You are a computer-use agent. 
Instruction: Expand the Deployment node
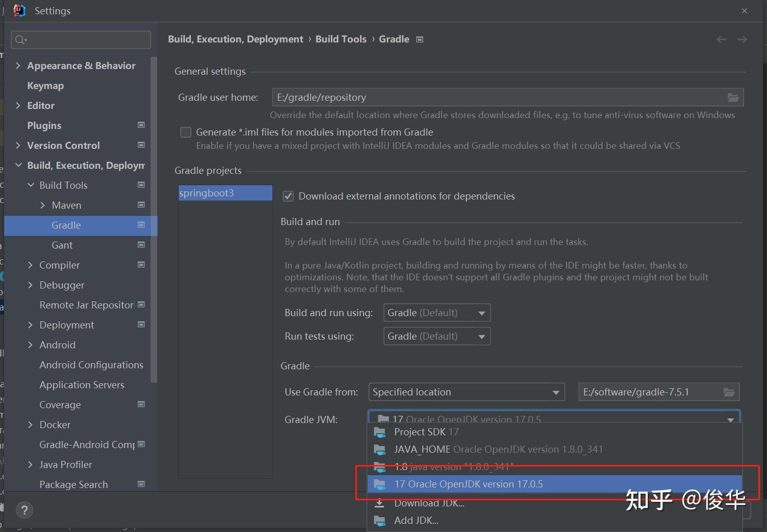tap(30, 325)
